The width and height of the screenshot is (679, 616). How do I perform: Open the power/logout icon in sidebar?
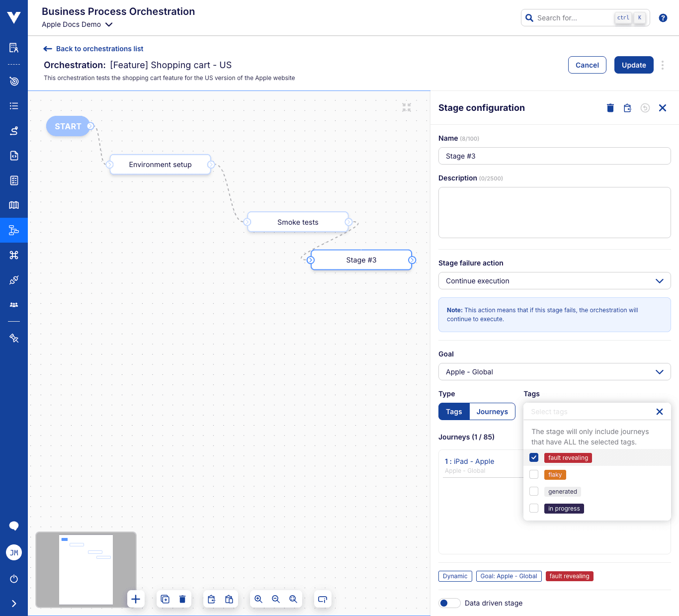[x=14, y=579]
